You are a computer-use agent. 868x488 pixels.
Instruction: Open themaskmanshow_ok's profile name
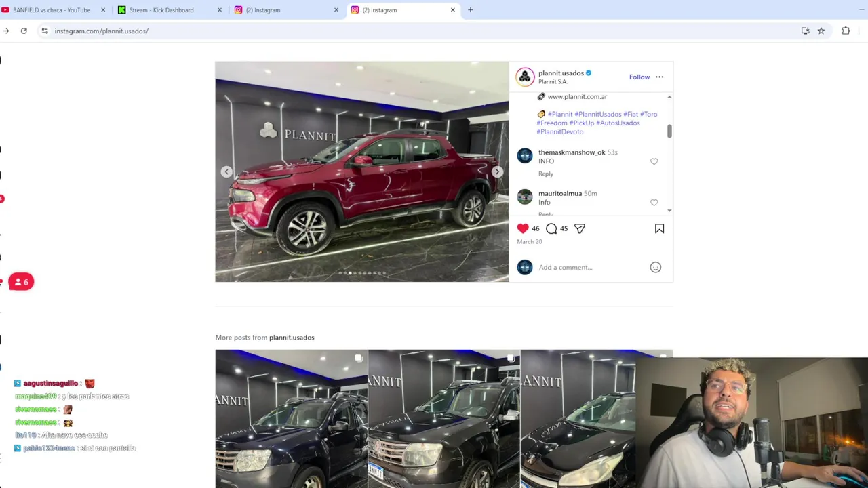tap(572, 152)
